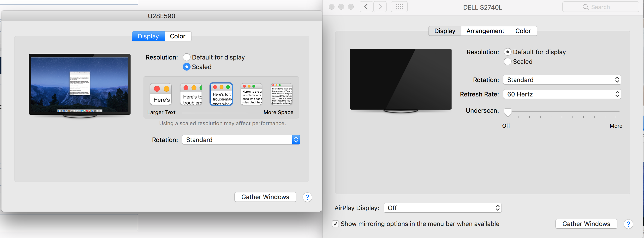The height and width of the screenshot is (238, 644).
Task: Switch to Color tab in DELL S2740L window
Action: (523, 31)
